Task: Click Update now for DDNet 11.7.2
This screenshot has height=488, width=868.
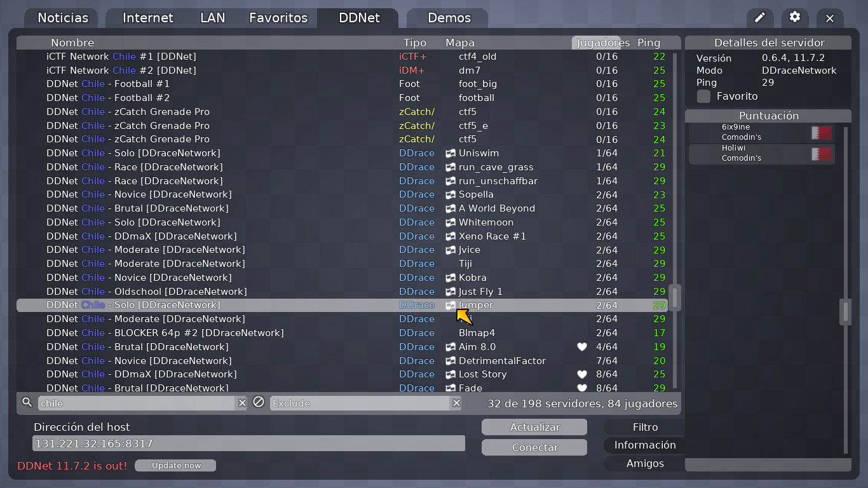Action: pyautogui.click(x=175, y=465)
